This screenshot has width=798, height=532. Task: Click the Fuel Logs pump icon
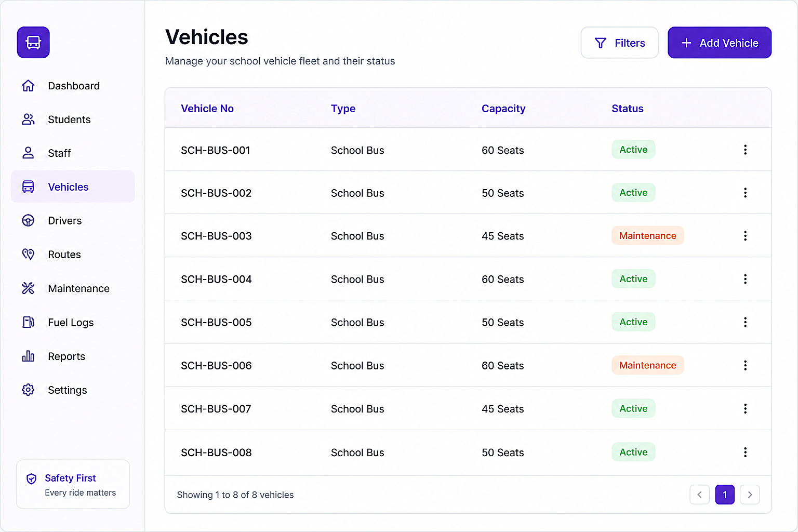[x=28, y=323]
